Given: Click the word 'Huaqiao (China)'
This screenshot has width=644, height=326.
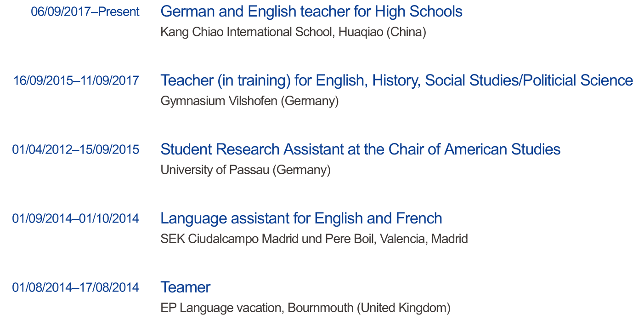Looking at the screenshot, I should (382, 32).
